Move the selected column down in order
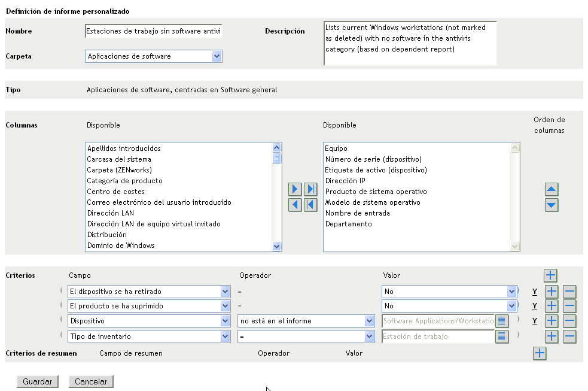Image resolution: width=588 pixels, height=391 pixels. click(x=552, y=205)
